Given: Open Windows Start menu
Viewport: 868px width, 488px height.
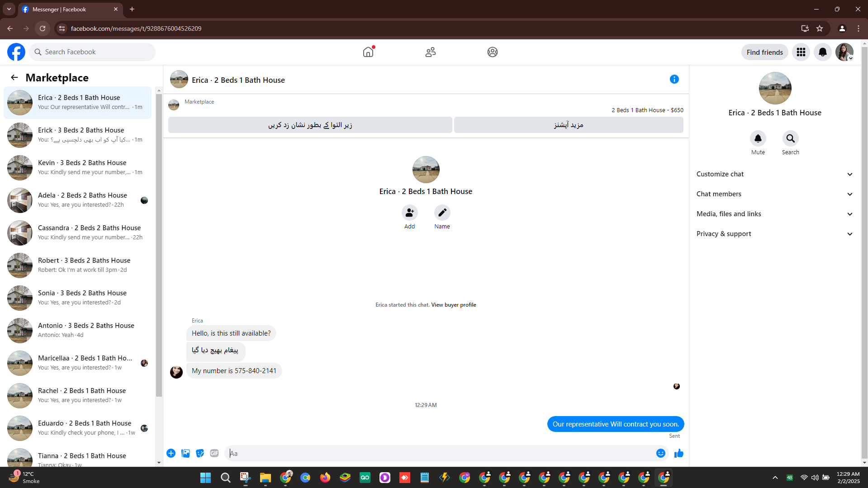Looking at the screenshot, I should pyautogui.click(x=206, y=478).
